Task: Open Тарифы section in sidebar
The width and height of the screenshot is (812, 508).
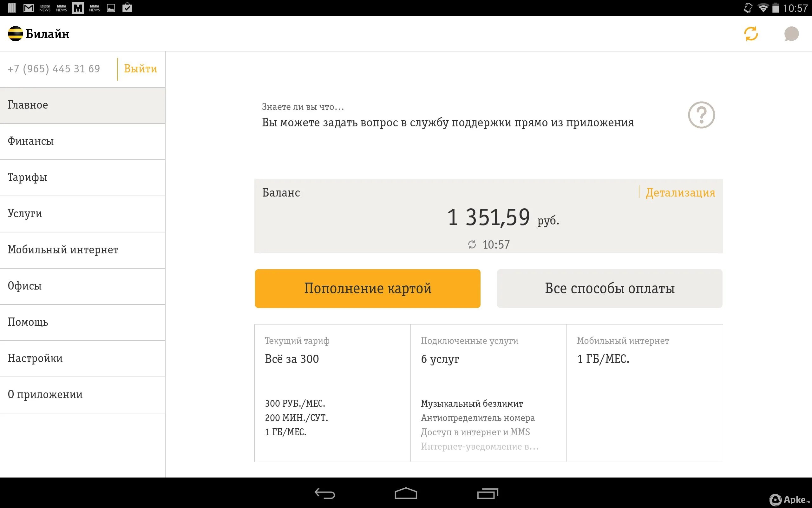Action: [82, 178]
